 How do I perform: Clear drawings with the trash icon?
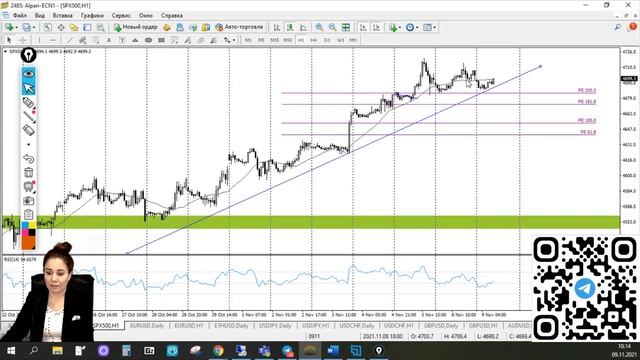coord(28,172)
